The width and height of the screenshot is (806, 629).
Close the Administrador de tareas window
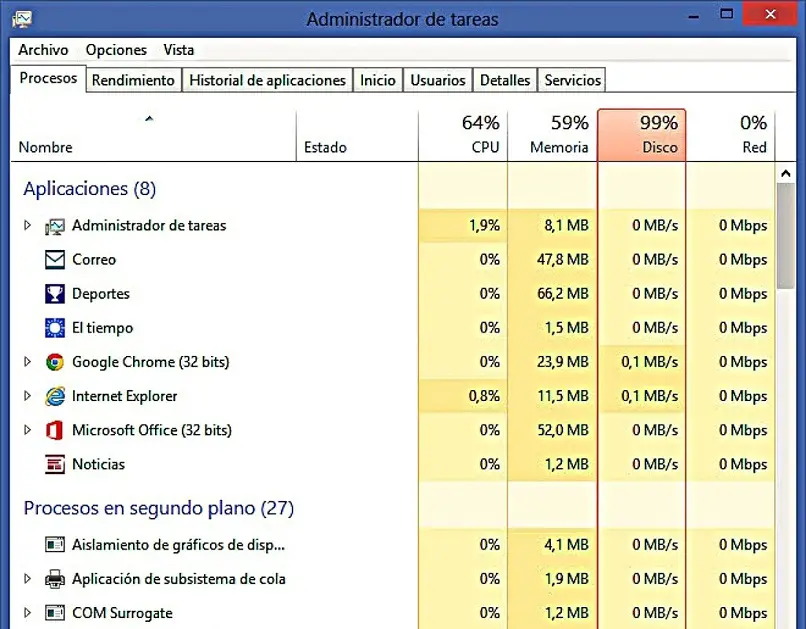pos(770,14)
